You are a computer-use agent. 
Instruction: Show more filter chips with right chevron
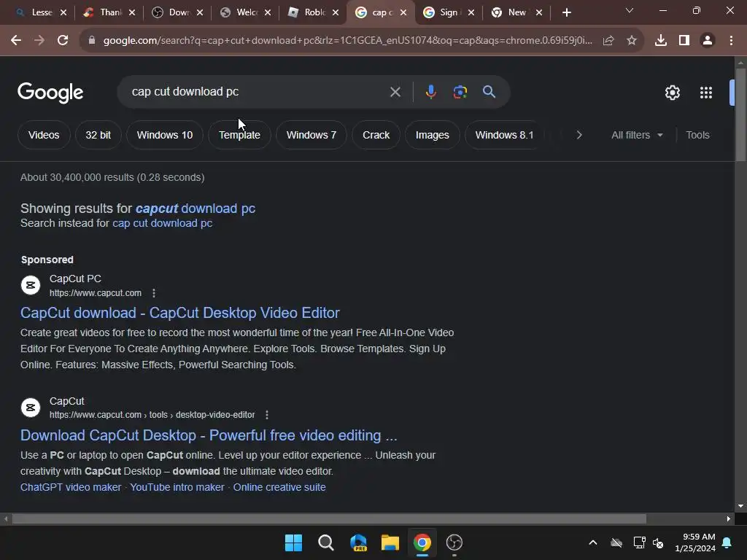[578, 135]
